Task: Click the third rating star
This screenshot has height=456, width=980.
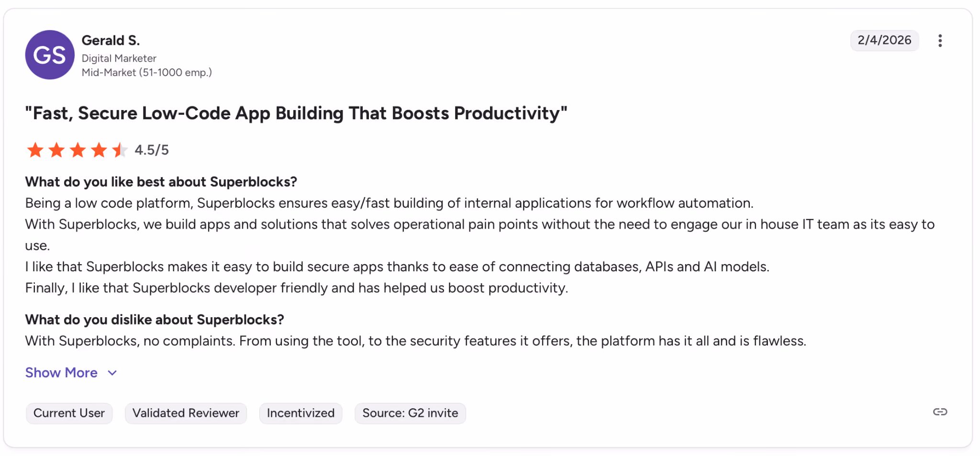Action: [x=78, y=150]
